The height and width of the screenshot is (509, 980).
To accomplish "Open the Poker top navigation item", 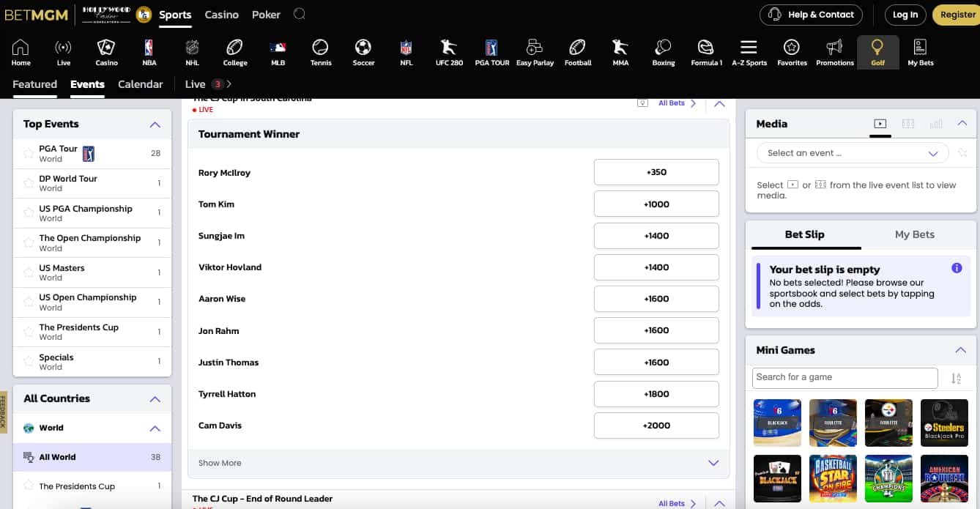I will tap(266, 15).
